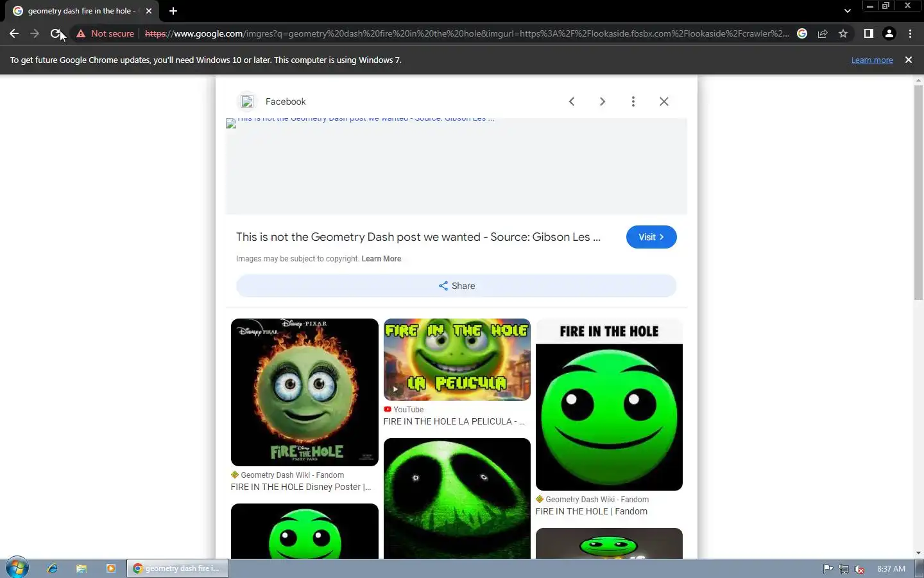The width and height of the screenshot is (924, 578).
Task: Click the URL address bar
Action: 466,33
